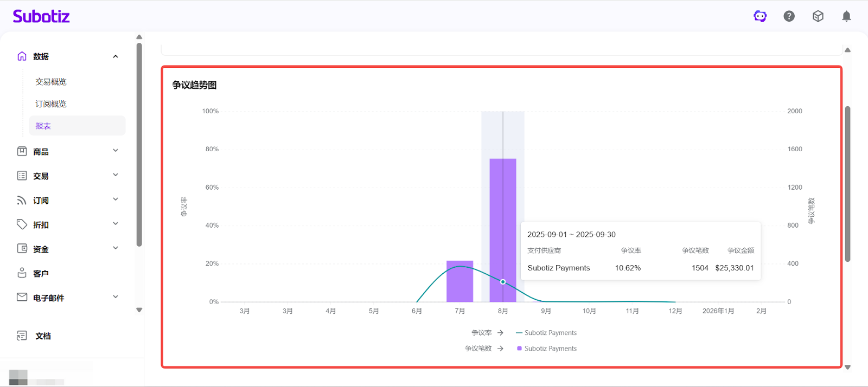Open 交易概览 submenu item
Image resolution: width=868 pixels, height=387 pixels.
(51, 82)
